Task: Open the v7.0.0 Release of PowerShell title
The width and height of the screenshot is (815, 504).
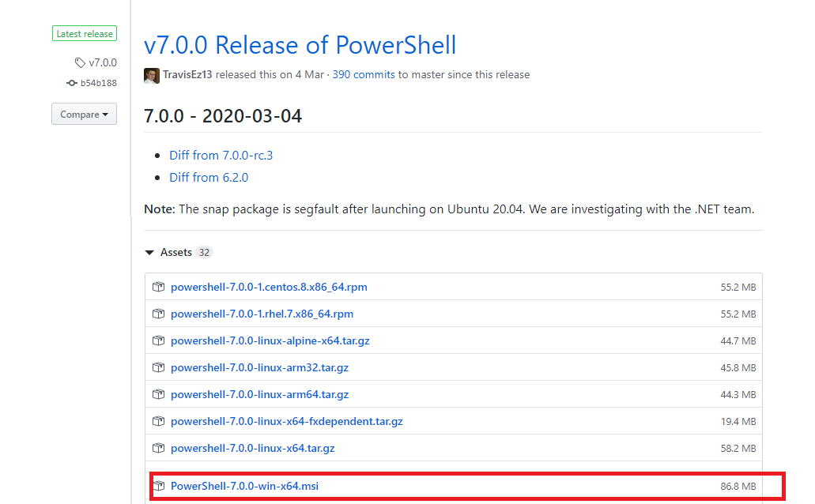Action: click(x=300, y=44)
